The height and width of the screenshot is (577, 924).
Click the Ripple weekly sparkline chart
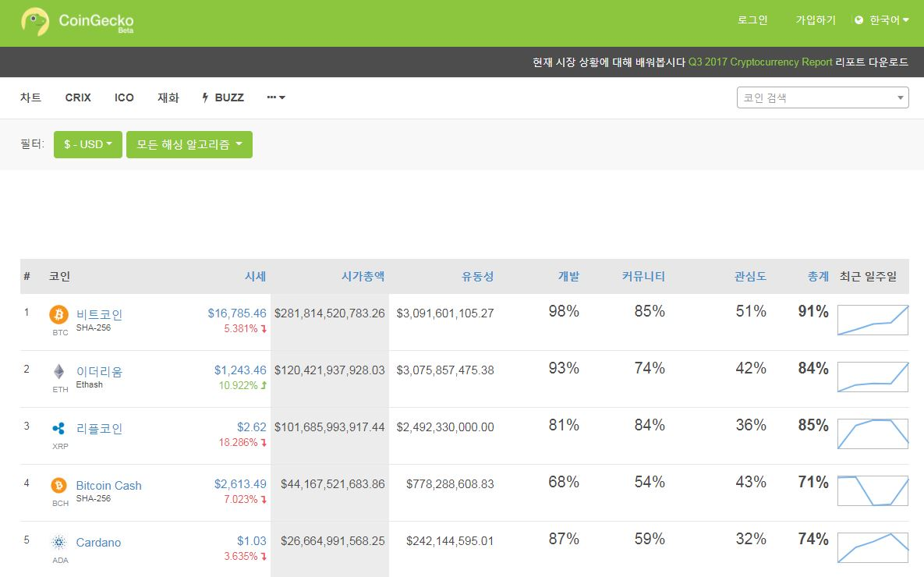coord(873,434)
